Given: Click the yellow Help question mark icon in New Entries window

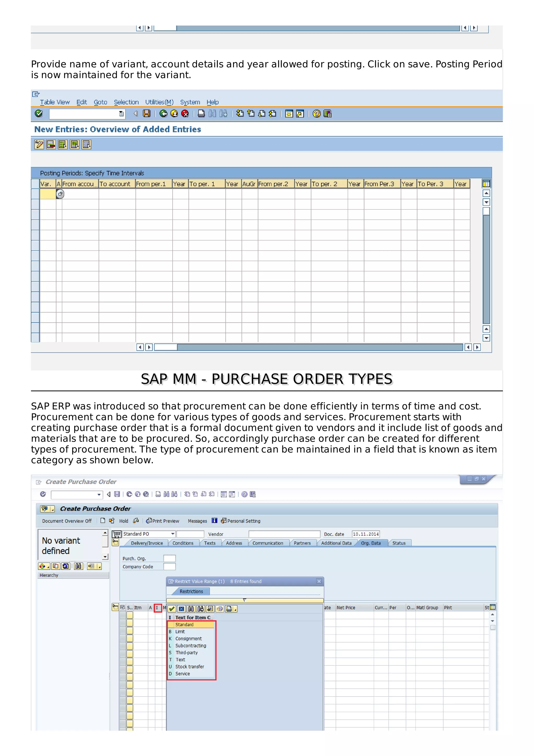Looking at the screenshot, I should pyautogui.click(x=317, y=113).
